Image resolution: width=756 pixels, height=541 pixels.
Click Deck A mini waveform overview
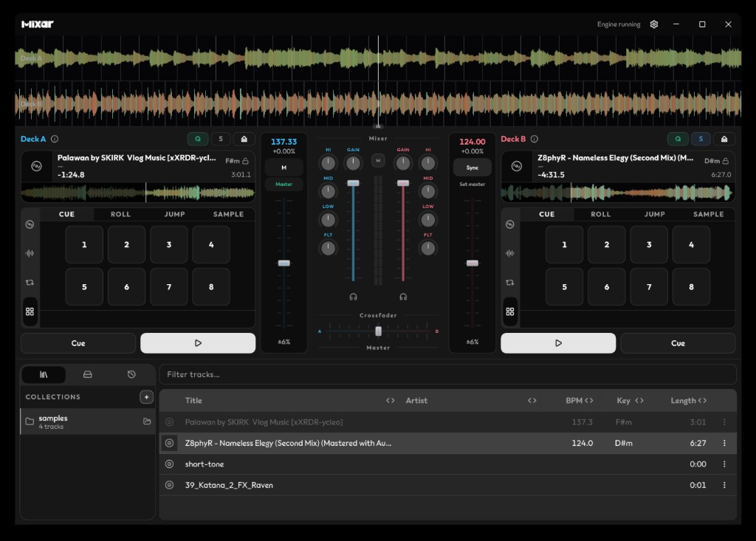pyautogui.click(x=138, y=193)
